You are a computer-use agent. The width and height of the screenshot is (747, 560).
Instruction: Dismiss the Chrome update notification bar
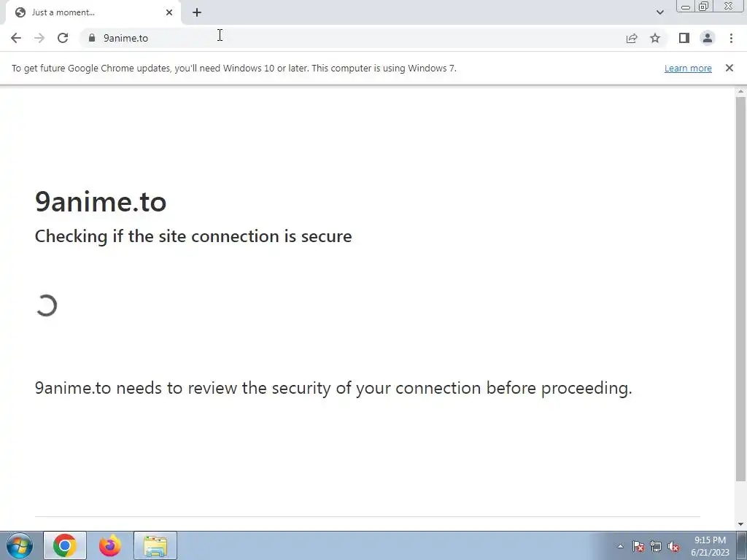click(x=729, y=68)
